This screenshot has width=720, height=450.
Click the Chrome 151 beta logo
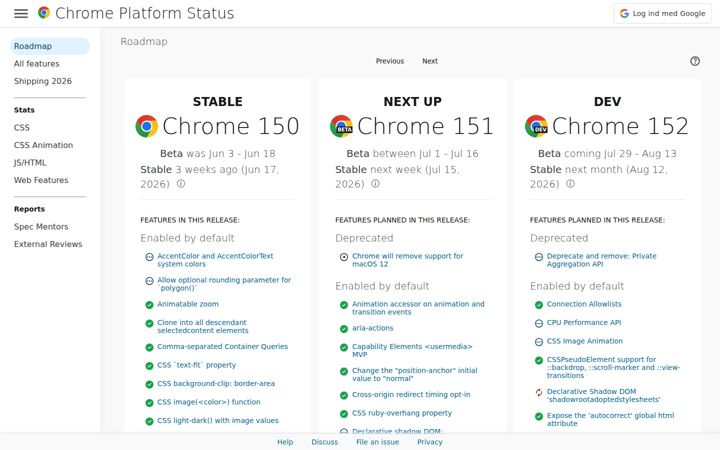pos(341,126)
